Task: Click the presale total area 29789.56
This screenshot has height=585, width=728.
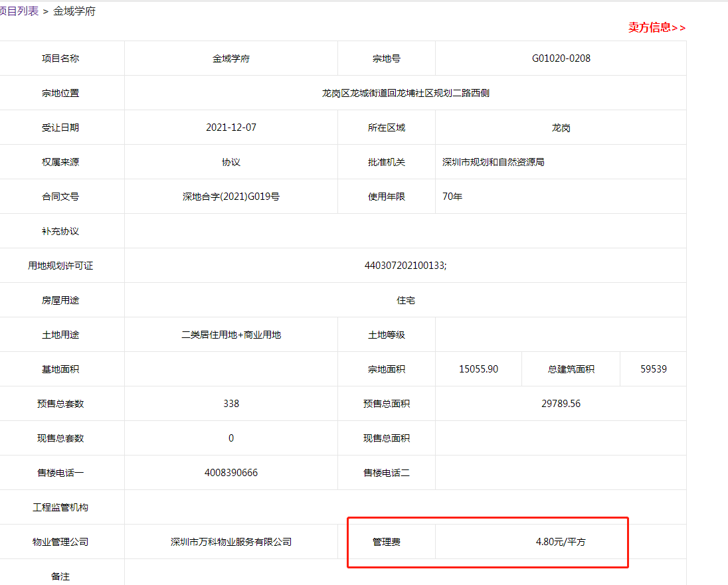Action: [x=561, y=404]
